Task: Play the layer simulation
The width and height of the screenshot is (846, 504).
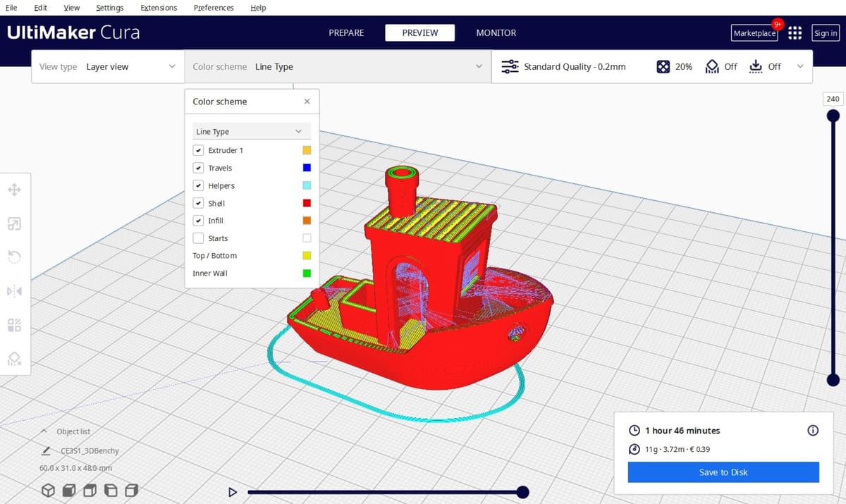Action: tap(232, 492)
